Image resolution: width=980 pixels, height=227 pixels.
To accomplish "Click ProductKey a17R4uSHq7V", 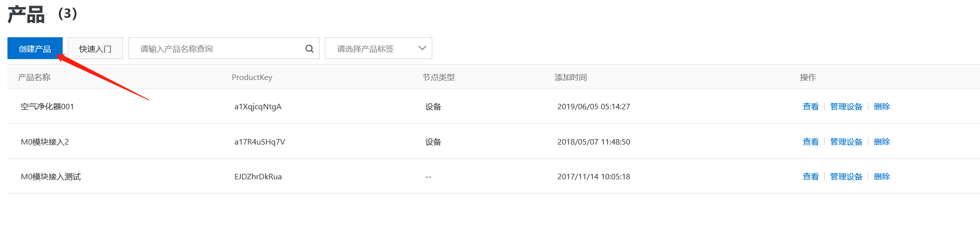I will click(x=260, y=142).
